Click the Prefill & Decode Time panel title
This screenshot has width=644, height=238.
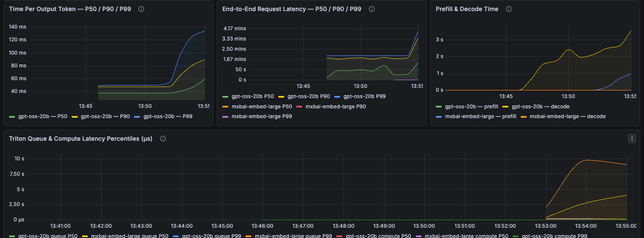(x=467, y=9)
